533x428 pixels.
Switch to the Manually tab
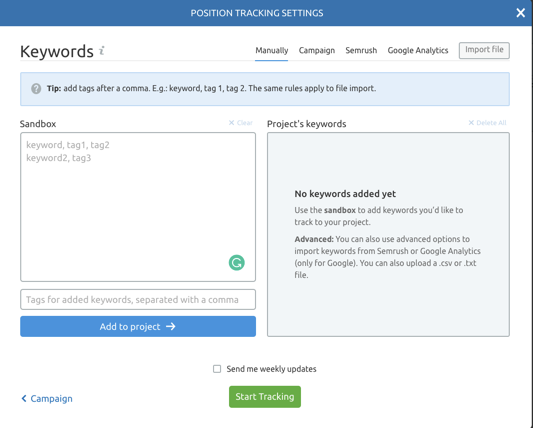click(x=272, y=50)
